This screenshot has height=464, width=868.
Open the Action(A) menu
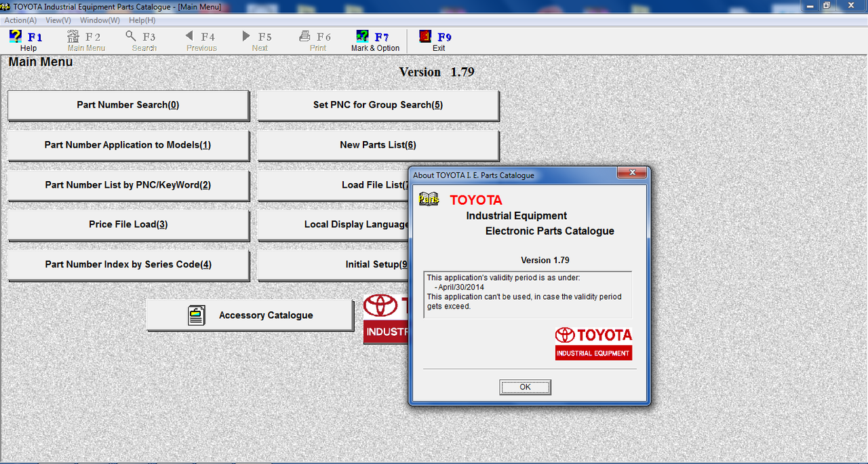[20, 20]
